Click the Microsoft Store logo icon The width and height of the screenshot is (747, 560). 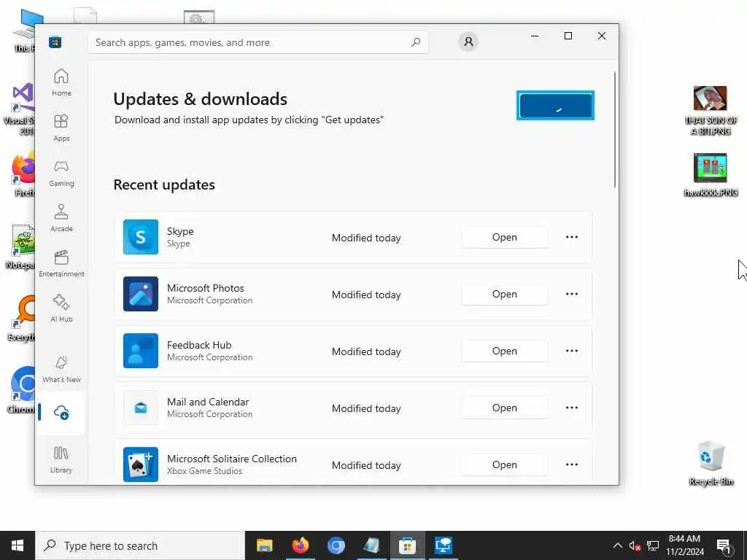click(55, 42)
